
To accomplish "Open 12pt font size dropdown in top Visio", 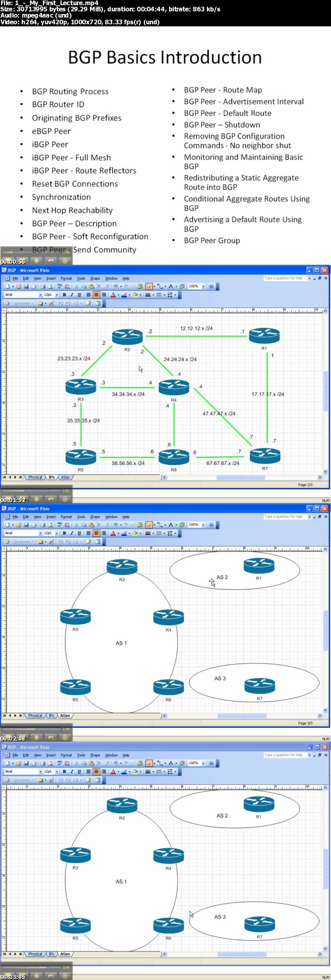I will click(x=56, y=295).
